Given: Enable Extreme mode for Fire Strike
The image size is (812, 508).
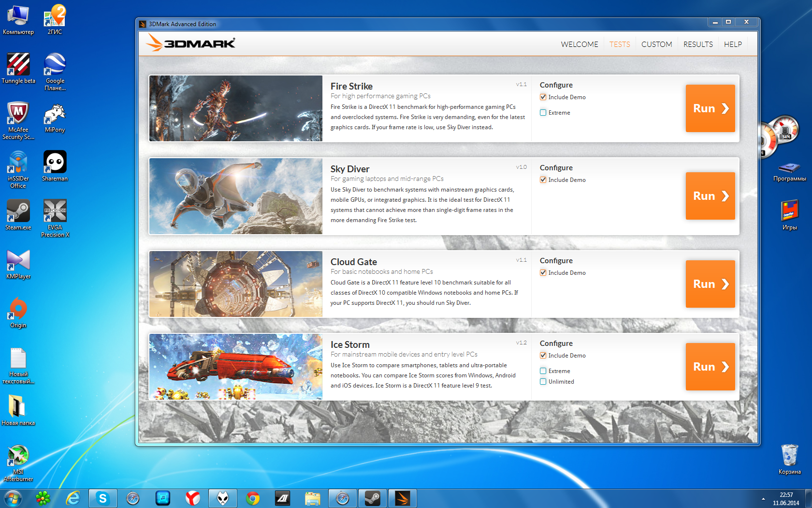Looking at the screenshot, I should click(x=543, y=113).
